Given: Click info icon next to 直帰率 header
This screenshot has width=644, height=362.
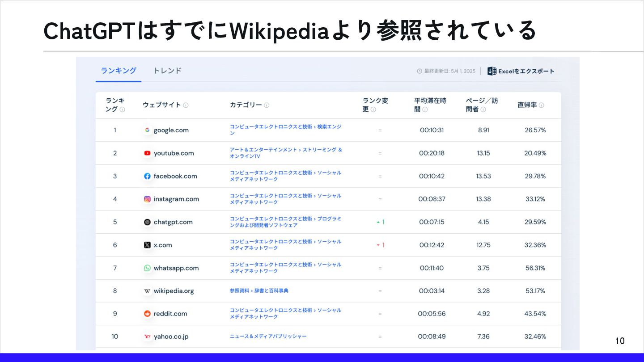Looking at the screenshot, I should coord(541,105).
